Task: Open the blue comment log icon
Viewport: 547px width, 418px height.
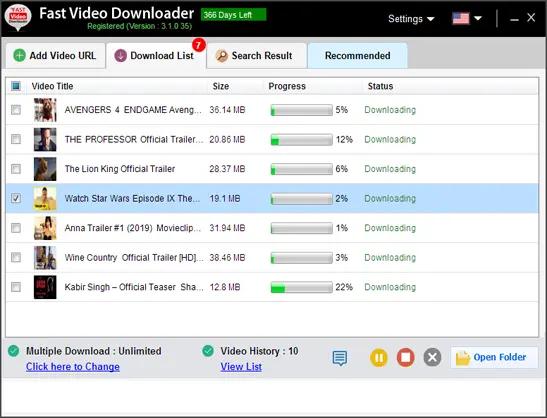Action: point(339,358)
